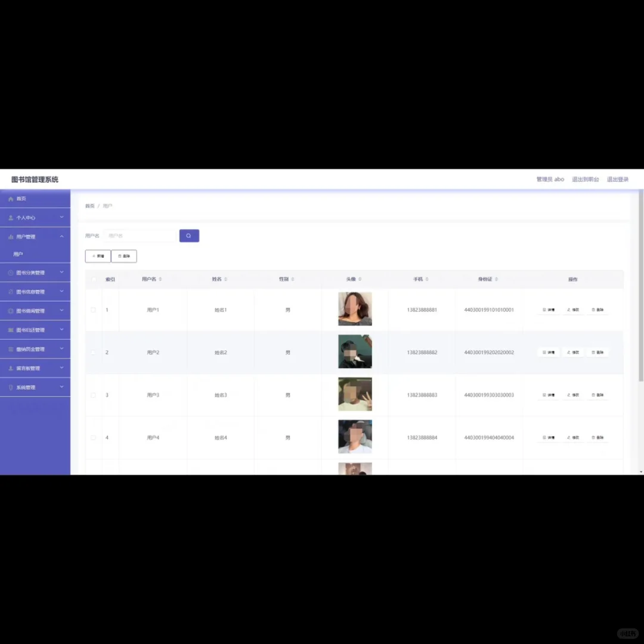Check the checkbox for row 用户3
Image resolution: width=644 pixels, height=644 pixels.
(x=93, y=395)
